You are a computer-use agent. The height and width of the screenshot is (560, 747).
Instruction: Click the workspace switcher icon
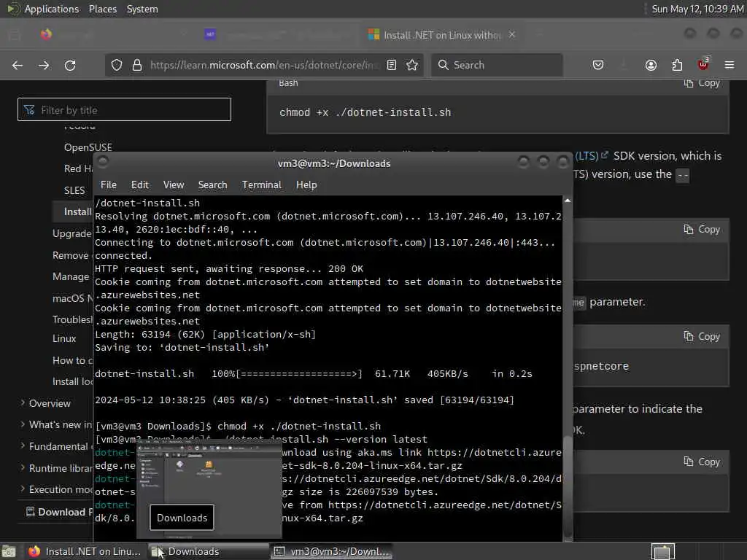click(662, 551)
